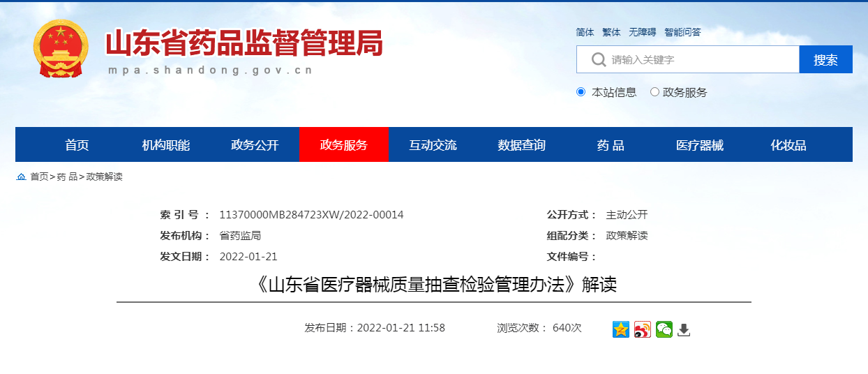The image size is (868, 374).
Task: Open the 首页 navigation tab
Action: point(77,145)
